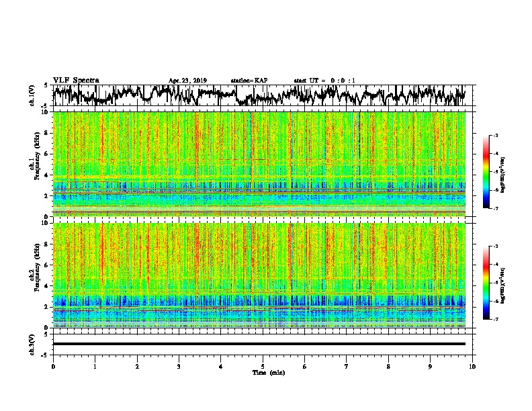Click the "5" tick on the ch.1(V) axis
Screen dimensions: 532x411
[46, 85]
